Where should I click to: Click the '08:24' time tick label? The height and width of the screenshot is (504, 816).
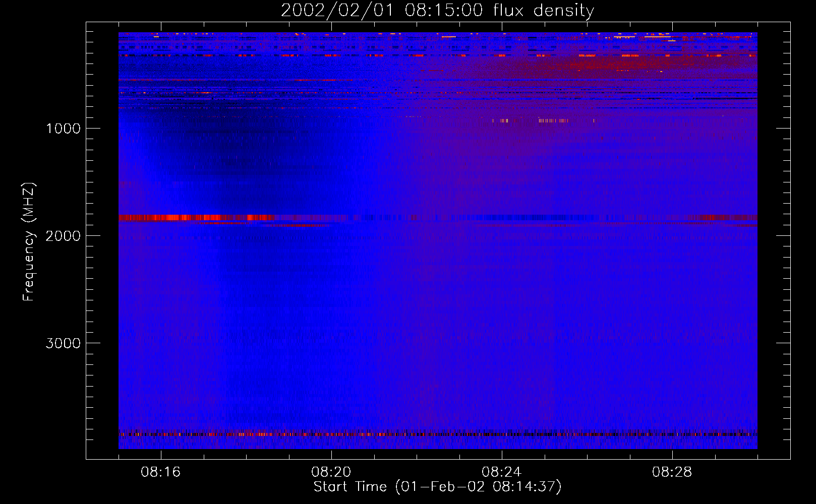tap(502, 472)
